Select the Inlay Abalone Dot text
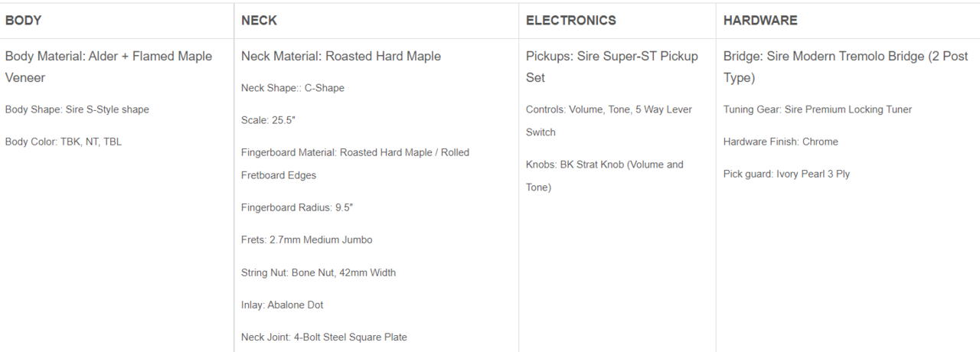Image resolution: width=980 pixels, height=352 pixels. pos(282,305)
